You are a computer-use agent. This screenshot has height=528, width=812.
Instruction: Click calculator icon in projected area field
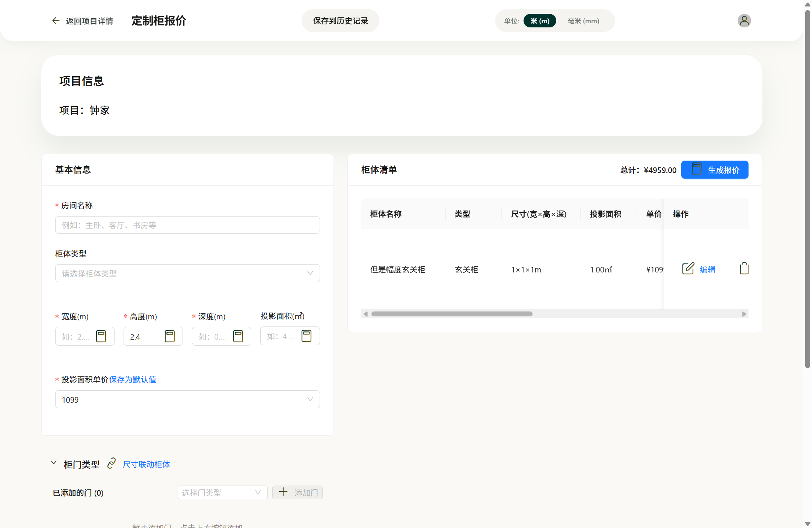(x=306, y=336)
